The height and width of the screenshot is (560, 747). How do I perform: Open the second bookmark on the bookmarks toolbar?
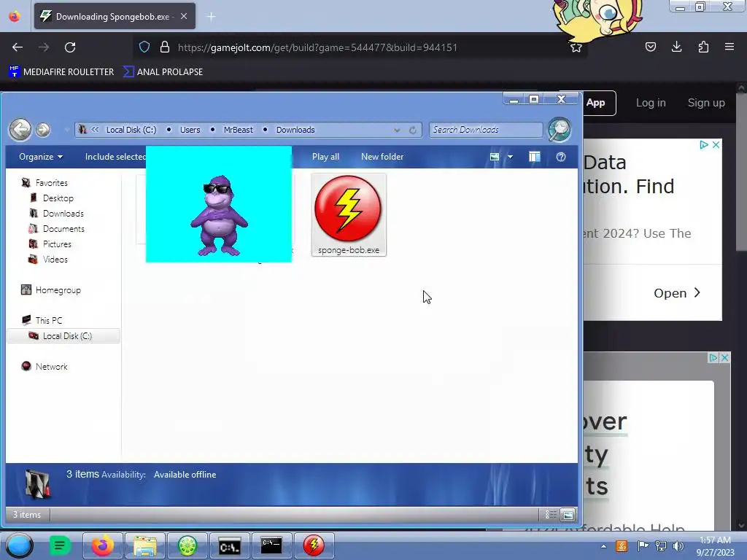point(163,72)
